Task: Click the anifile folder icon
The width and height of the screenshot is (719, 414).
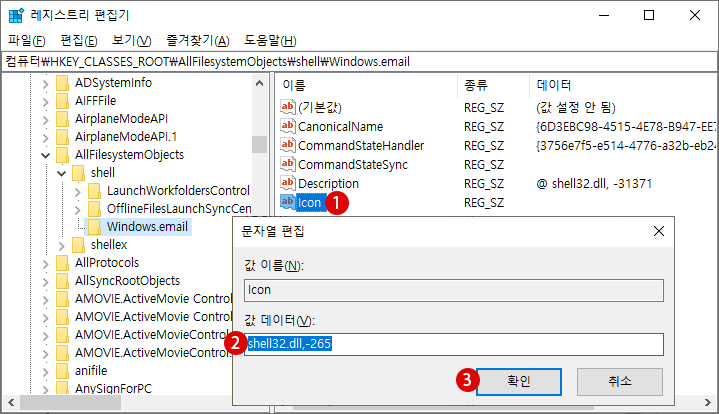Action: pyautogui.click(x=62, y=370)
